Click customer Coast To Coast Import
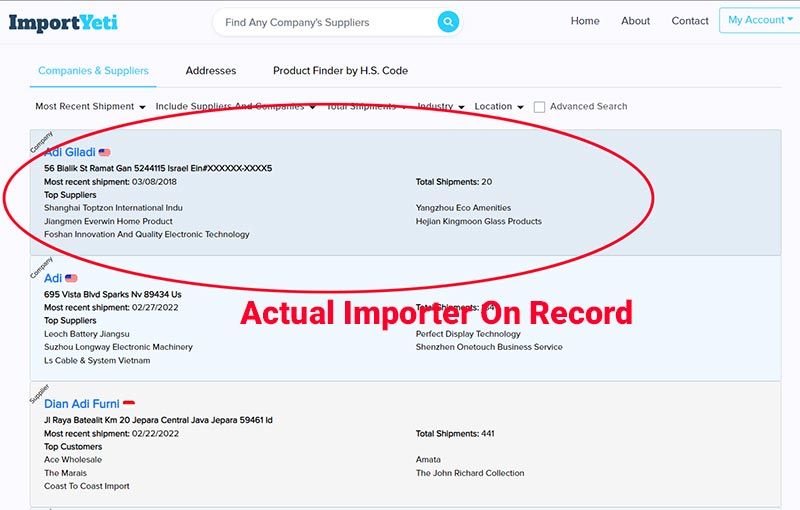The width and height of the screenshot is (800, 510). point(87,486)
